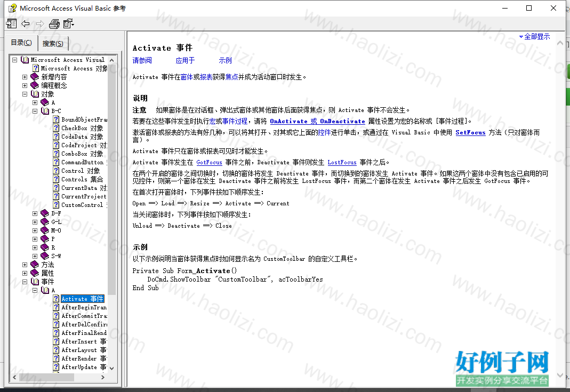The width and height of the screenshot is (570, 392).
Task: Expand the P tree node
Action: (x=35, y=239)
